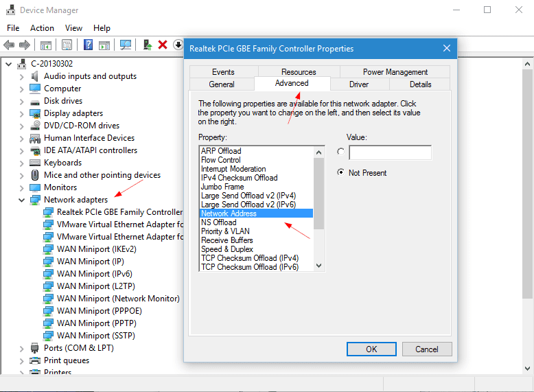Close the Realtek Properties dialog

tap(447, 48)
